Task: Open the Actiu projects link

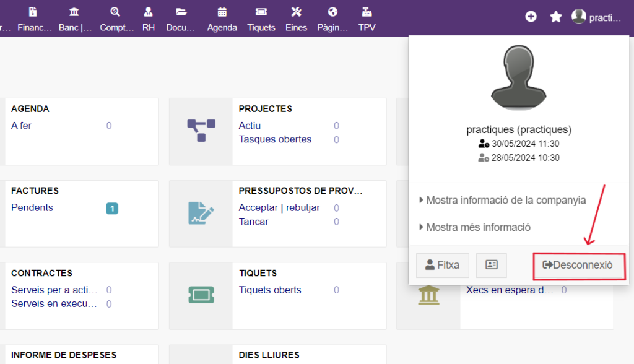Action: (250, 126)
